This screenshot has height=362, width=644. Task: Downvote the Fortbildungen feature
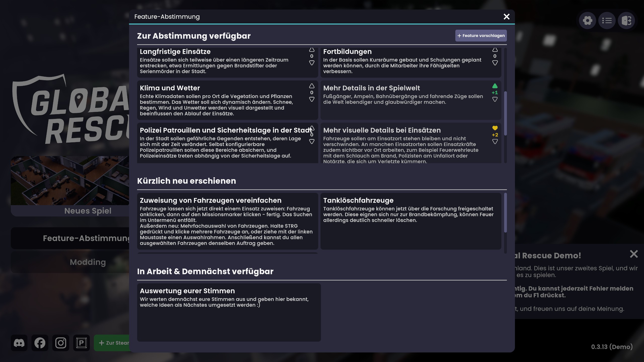point(495,63)
